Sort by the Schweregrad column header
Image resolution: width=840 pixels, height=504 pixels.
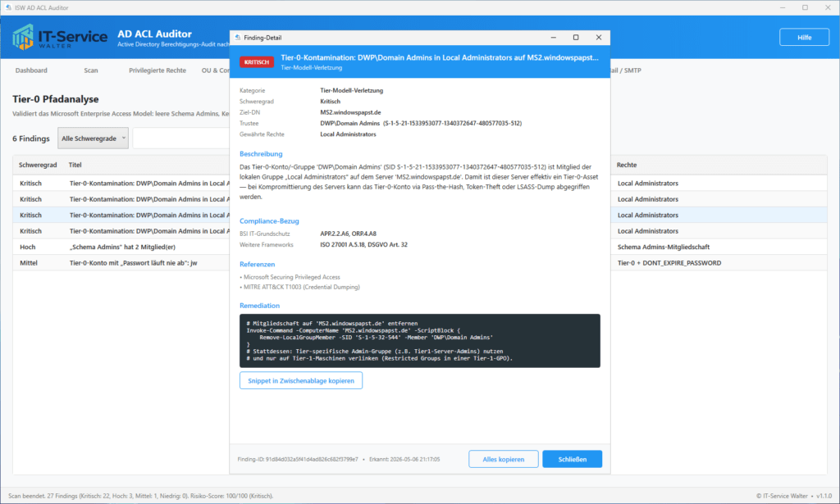pyautogui.click(x=38, y=165)
